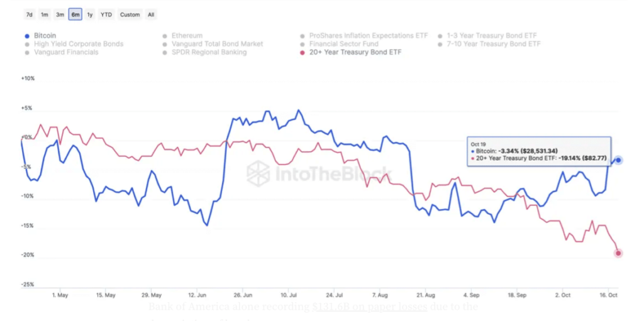Select the 7d time range
644x321 pixels.
pos(30,14)
